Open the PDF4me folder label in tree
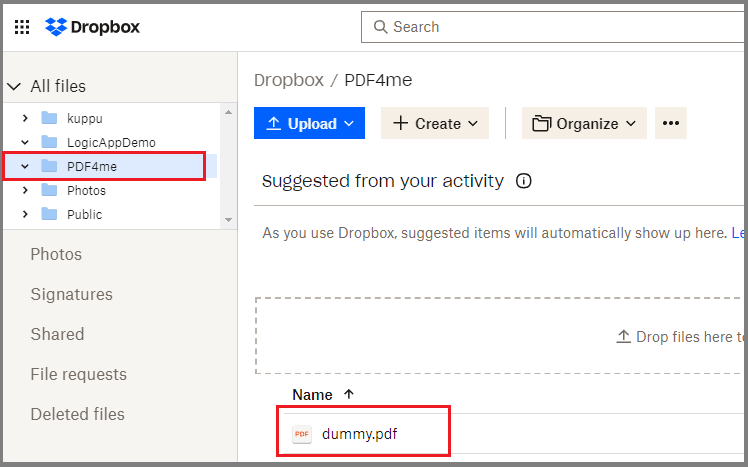 pos(92,166)
